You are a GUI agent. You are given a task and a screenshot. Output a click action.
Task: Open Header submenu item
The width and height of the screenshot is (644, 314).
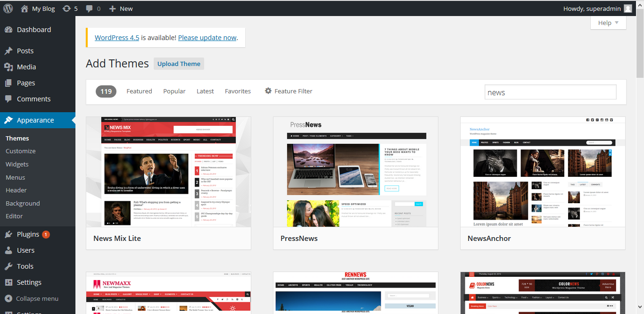tap(16, 190)
